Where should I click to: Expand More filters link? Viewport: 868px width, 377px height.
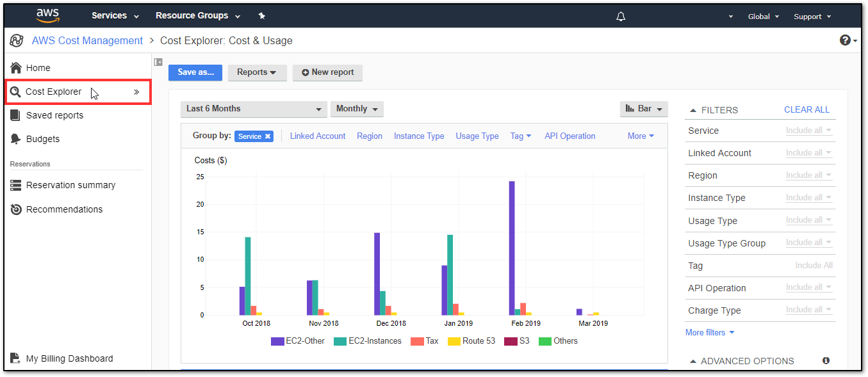coord(710,332)
